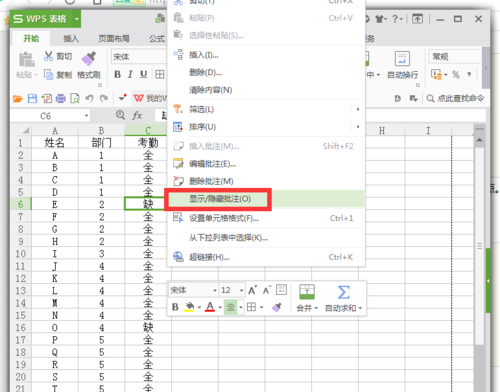500x392 pixels.
Task: Apply red font color in mini toolbar
Action: tap(210, 307)
